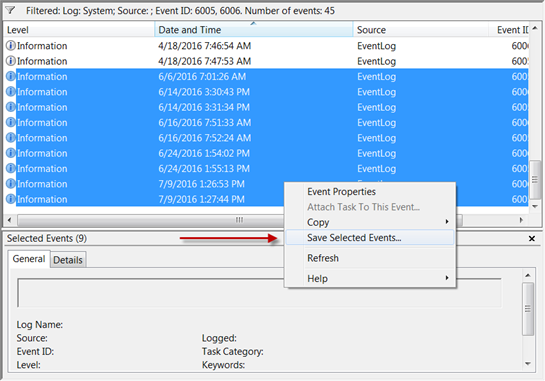
Task: Click info icon for 7/9/2016 1:26:53 PM event
Action: pos(11,184)
